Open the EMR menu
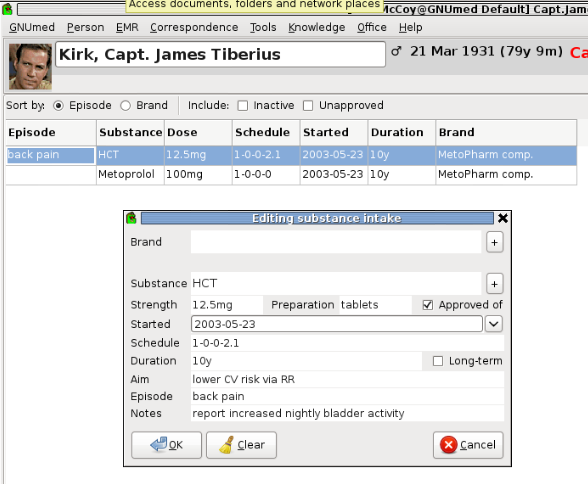Screen dimensions: 588x484 tap(127, 27)
